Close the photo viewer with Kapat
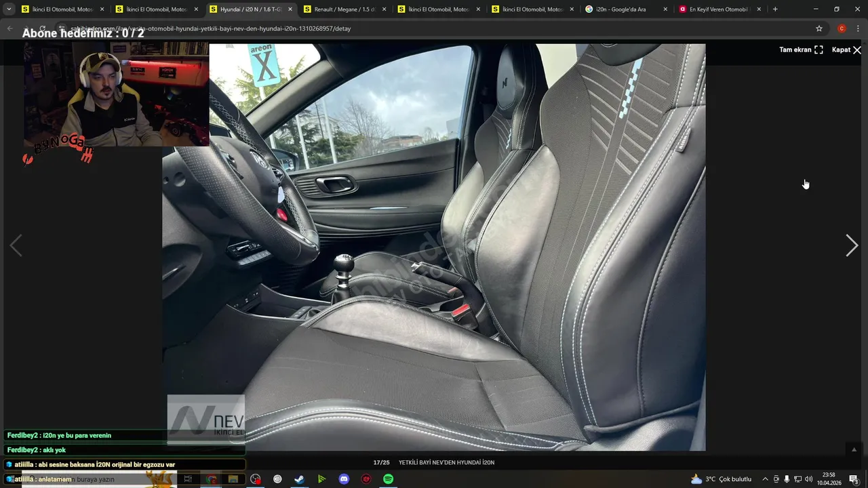 click(x=846, y=49)
